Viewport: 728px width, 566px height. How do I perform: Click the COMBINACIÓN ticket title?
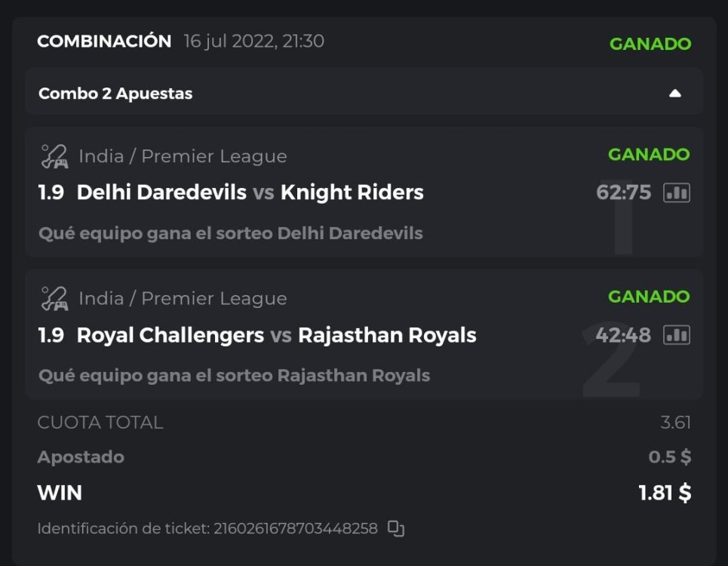pyautogui.click(x=104, y=42)
